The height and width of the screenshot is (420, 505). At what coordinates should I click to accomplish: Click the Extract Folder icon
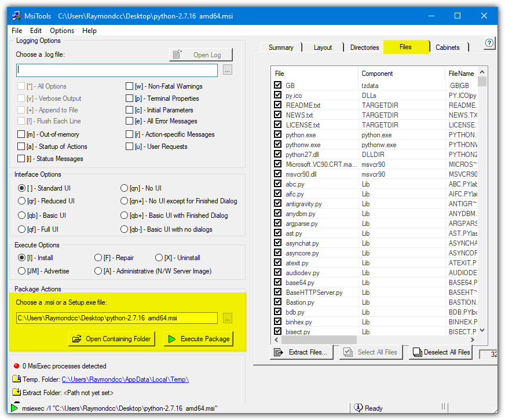coord(17,392)
